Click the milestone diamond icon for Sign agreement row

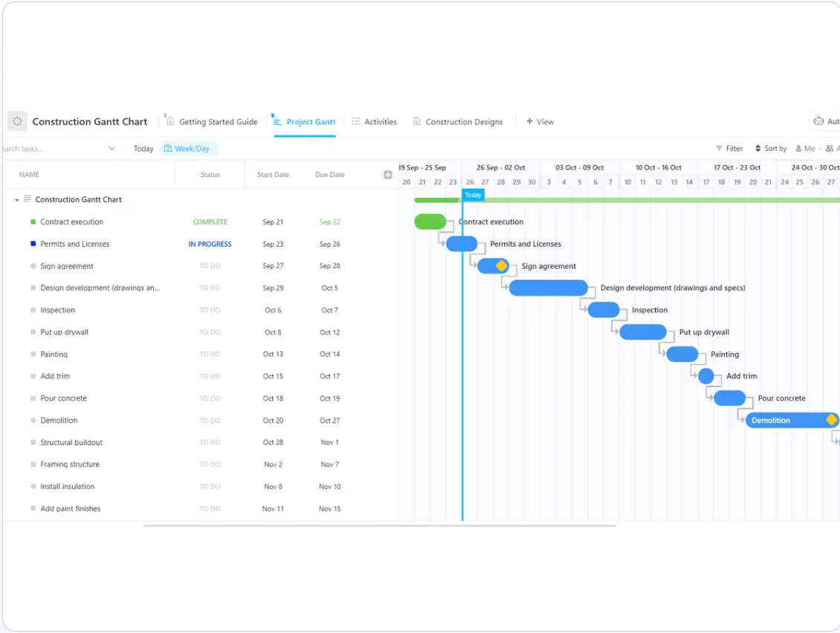(33, 266)
